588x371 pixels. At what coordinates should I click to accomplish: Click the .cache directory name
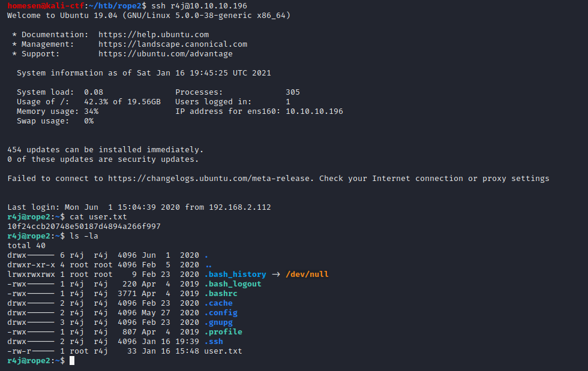point(218,303)
